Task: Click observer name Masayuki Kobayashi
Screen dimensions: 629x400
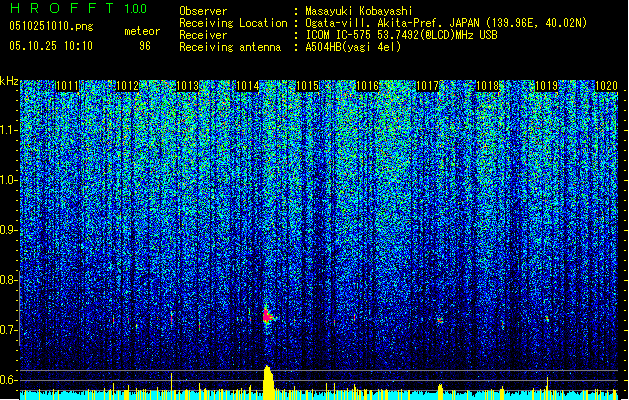Action: tap(359, 11)
